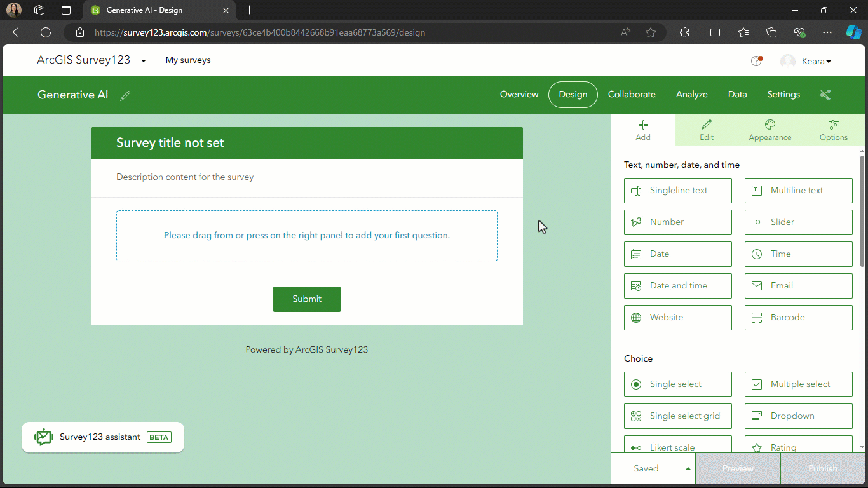Switch to the Collaborate tab
The width and height of the screenshot is (868, 488).
631,94
